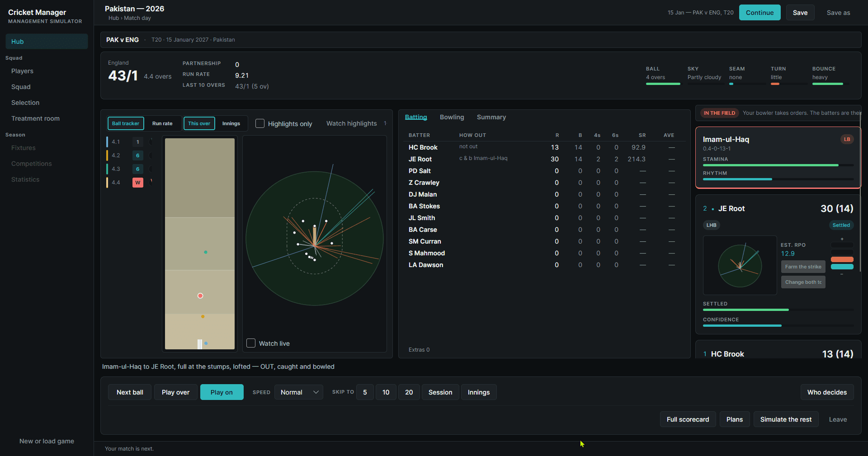
Task: Click Play on button
Action: coord(222,392)
